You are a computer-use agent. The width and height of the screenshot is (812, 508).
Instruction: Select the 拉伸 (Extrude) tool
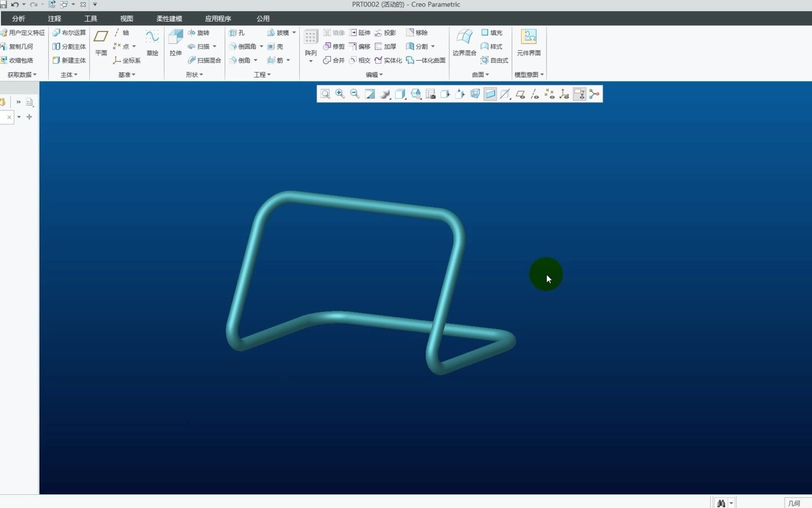click(176, 42)
